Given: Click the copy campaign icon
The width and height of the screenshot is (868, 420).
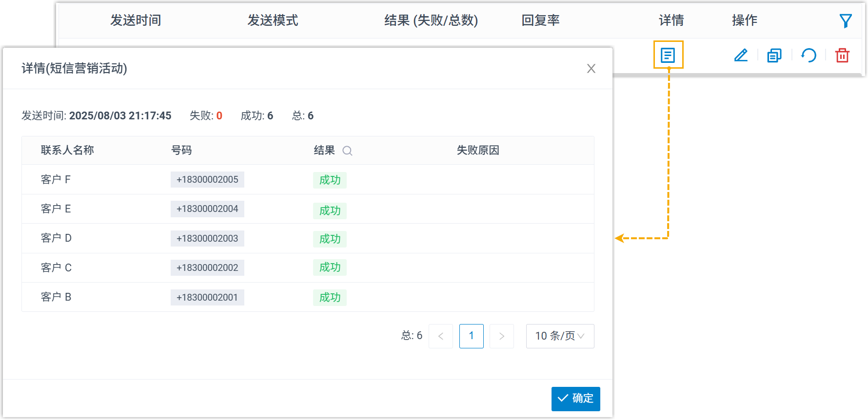Looking at the screenshot, I should (x=774, y=55).
